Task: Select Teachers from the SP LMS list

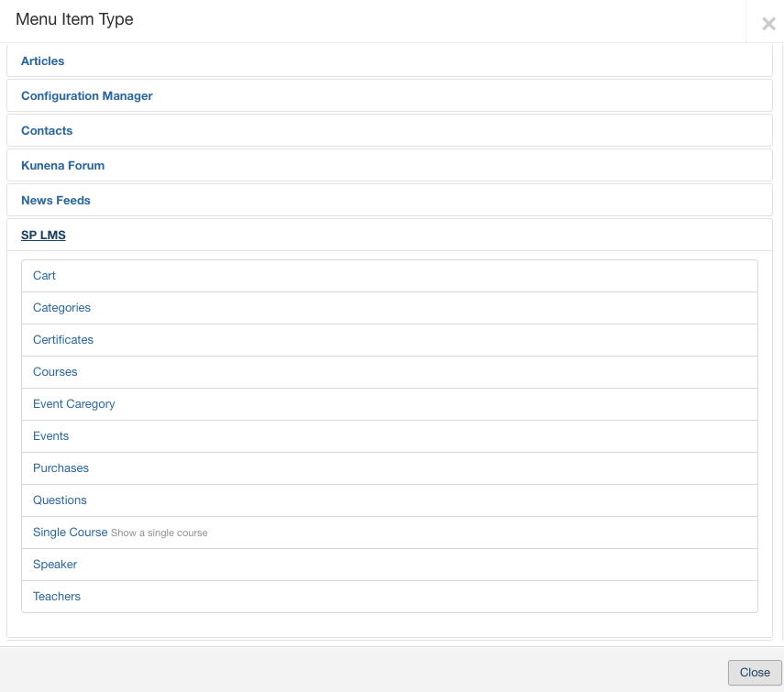Action: (x=57, y=597)
